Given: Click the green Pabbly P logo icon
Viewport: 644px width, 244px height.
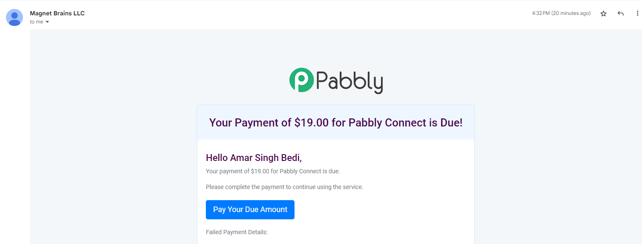Looking at the screenshot, I should pos(301,80).
